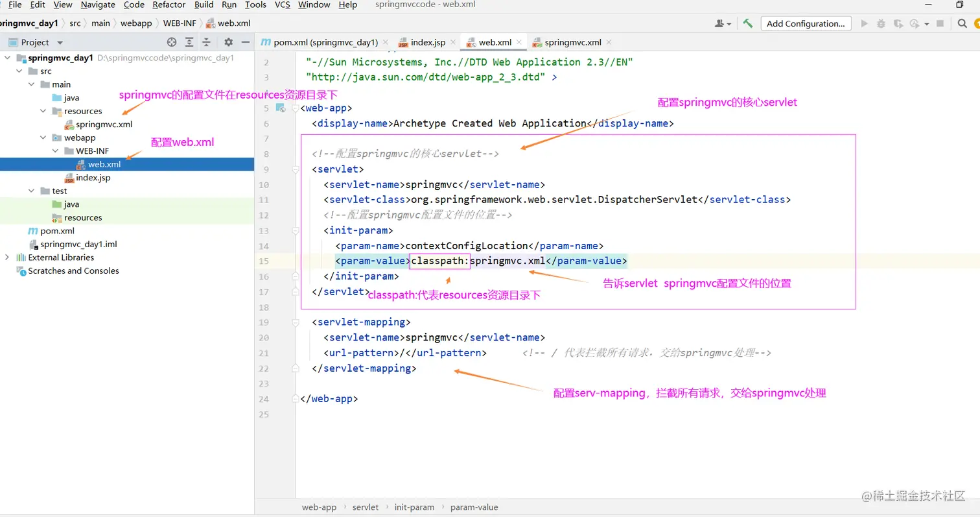Select Scratches and Consoles

pos(73,271)
